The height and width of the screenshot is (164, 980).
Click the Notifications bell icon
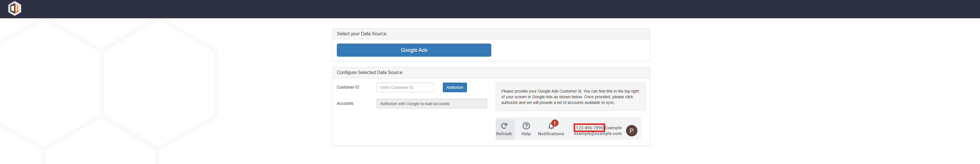pos(550,126)
